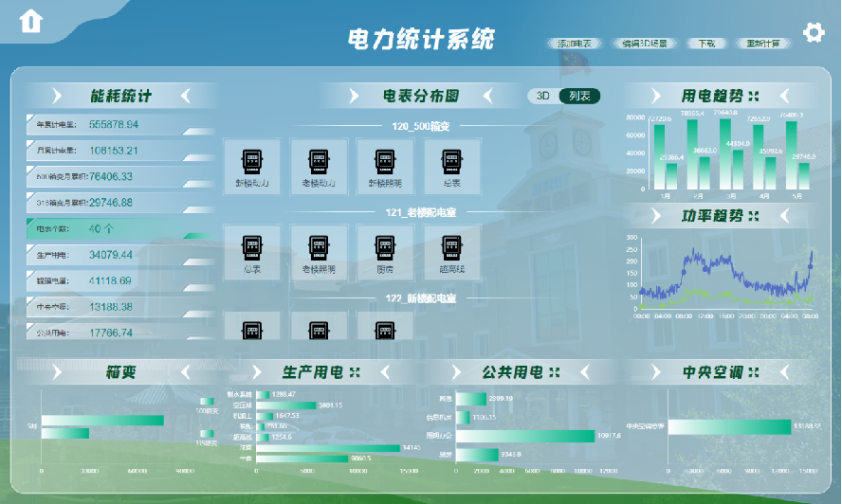Click the 14145 bar in 生产用电 chart
The height and width of the screenshot is (504, 842).
coord(328,448)
